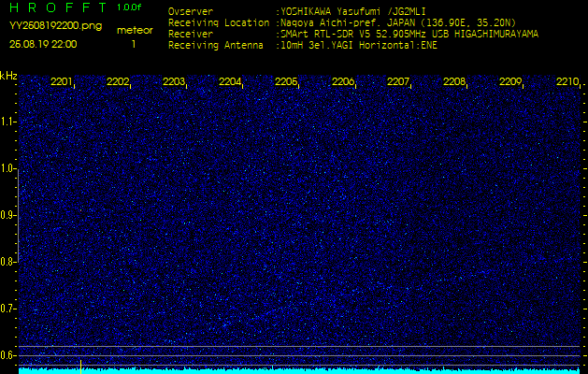The height and width of the screenshot is (374, 588).
Task: Click time marker 2205
Action: click(286, 81)
